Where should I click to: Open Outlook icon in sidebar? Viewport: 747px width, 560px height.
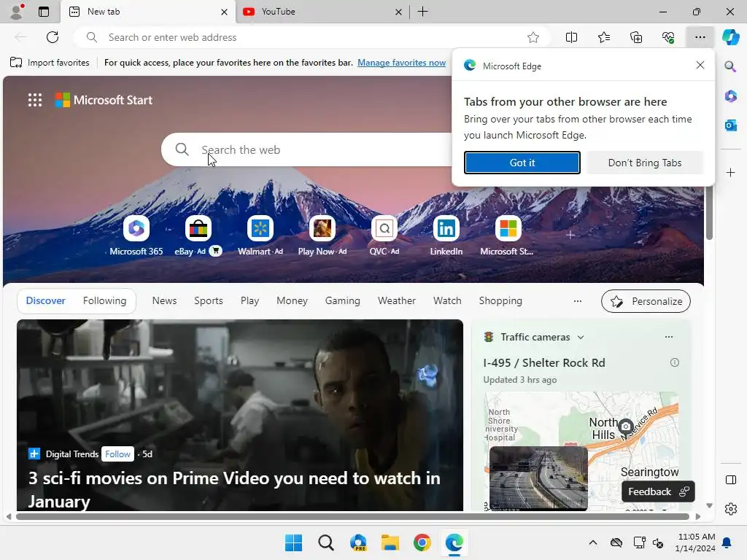point(730,125)
